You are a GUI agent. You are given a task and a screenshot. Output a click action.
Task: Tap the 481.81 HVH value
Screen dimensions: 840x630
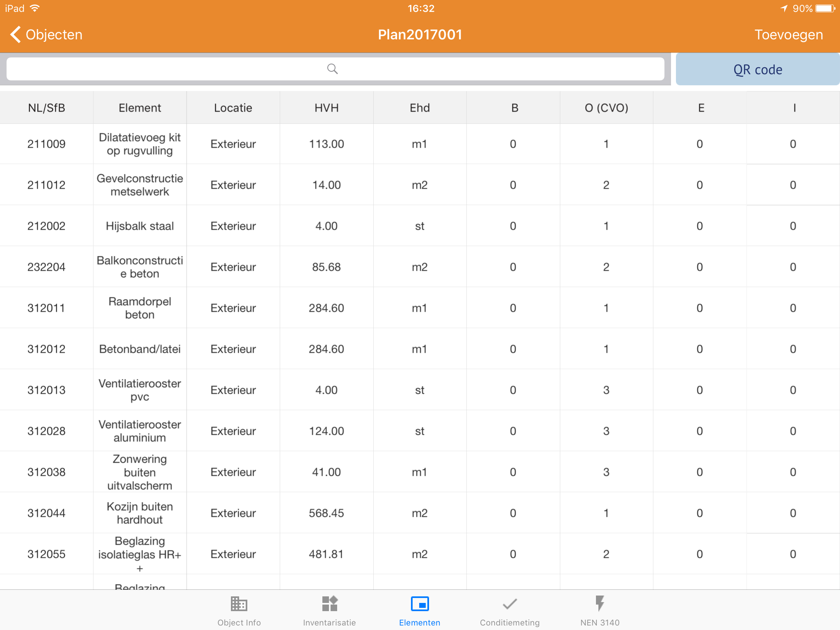coord(326,554)
